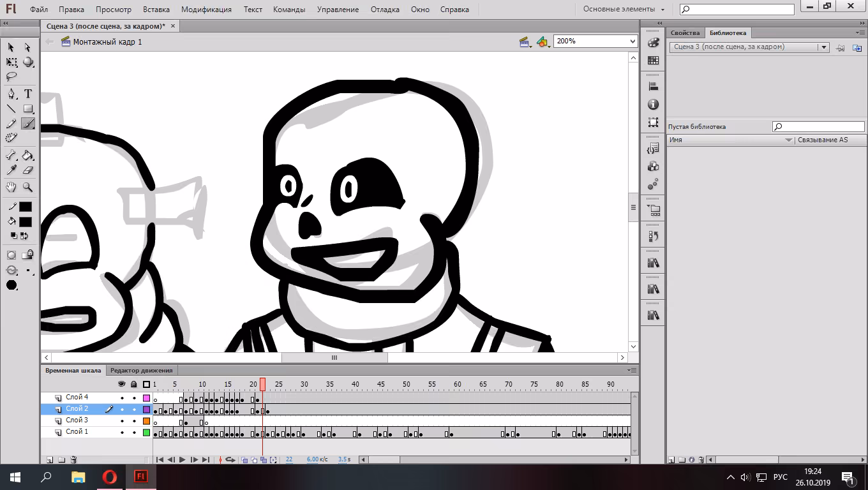Open the Модификация menu
The image size is (868, 490).
(206, 10)
